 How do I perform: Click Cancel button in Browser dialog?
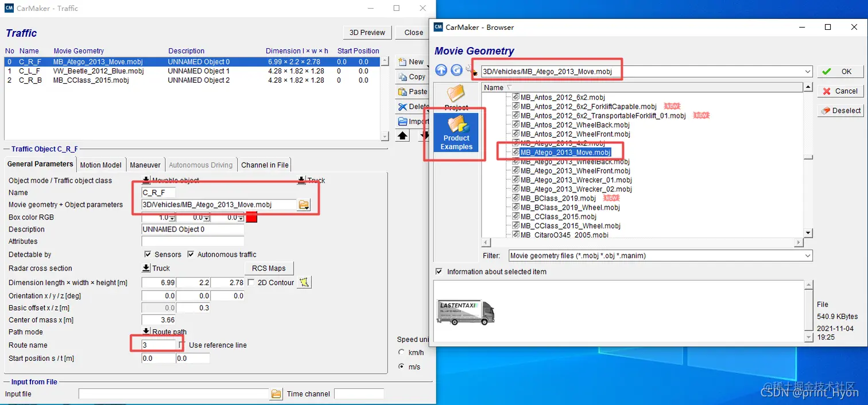pyautogui.click(x=840, y=91)
